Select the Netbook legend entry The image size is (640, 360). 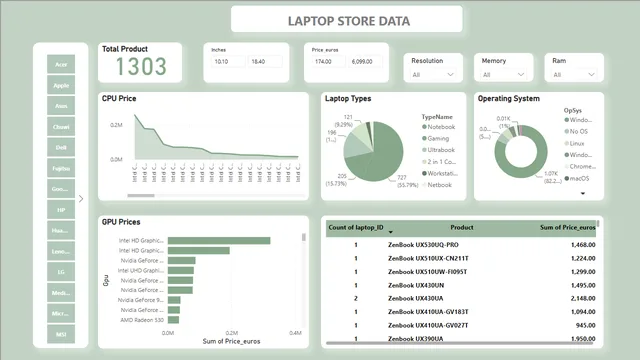(x=437, y=184)
